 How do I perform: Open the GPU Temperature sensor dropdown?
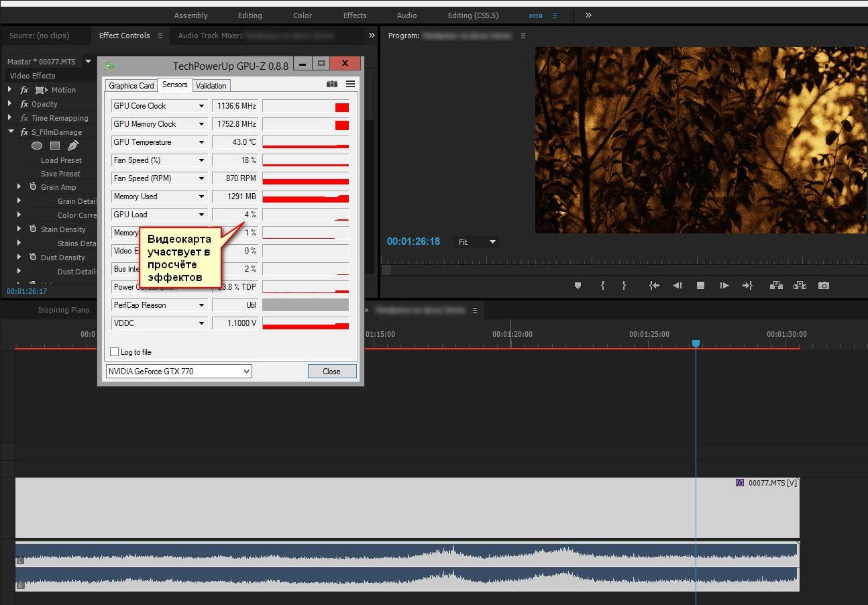[201, 142]
